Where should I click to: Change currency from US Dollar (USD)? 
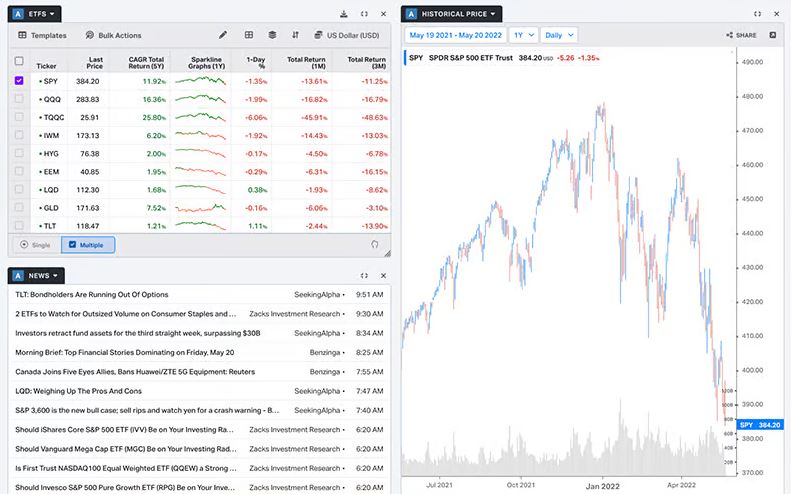click(x=347, y=35)
